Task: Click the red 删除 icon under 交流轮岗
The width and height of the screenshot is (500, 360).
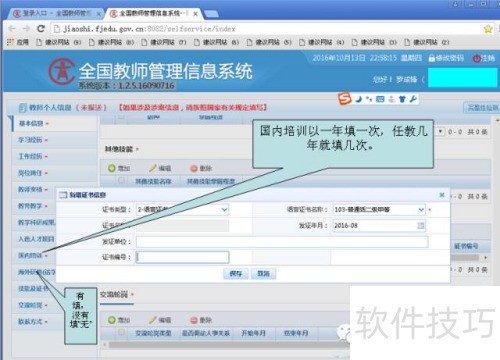Action: pyautogui.click(x=194, y=320)
